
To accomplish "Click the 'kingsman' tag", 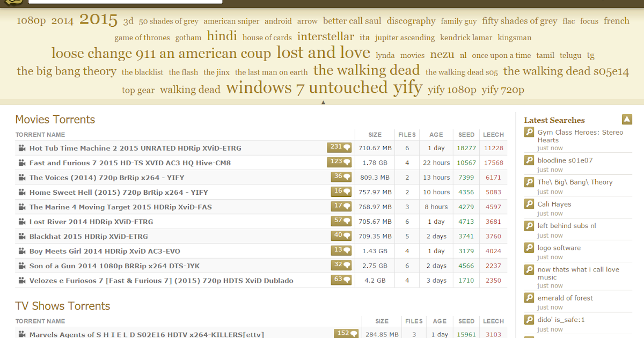I will (515, 38).
